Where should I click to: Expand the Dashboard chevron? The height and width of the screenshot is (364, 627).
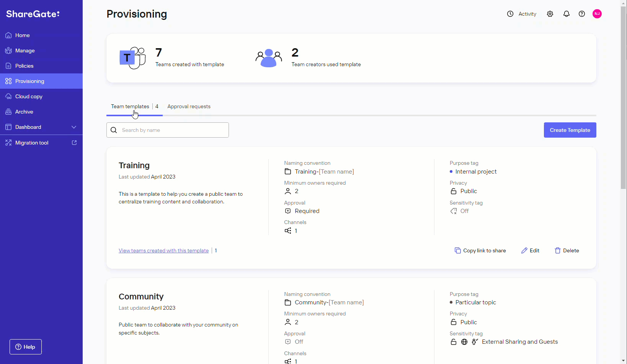click(x=74, y=127)
